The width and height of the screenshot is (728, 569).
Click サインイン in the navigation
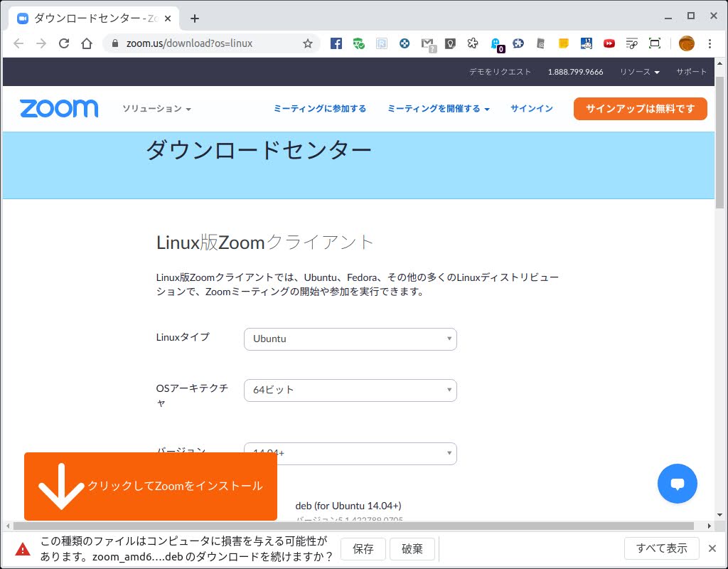tap(532, 109)
